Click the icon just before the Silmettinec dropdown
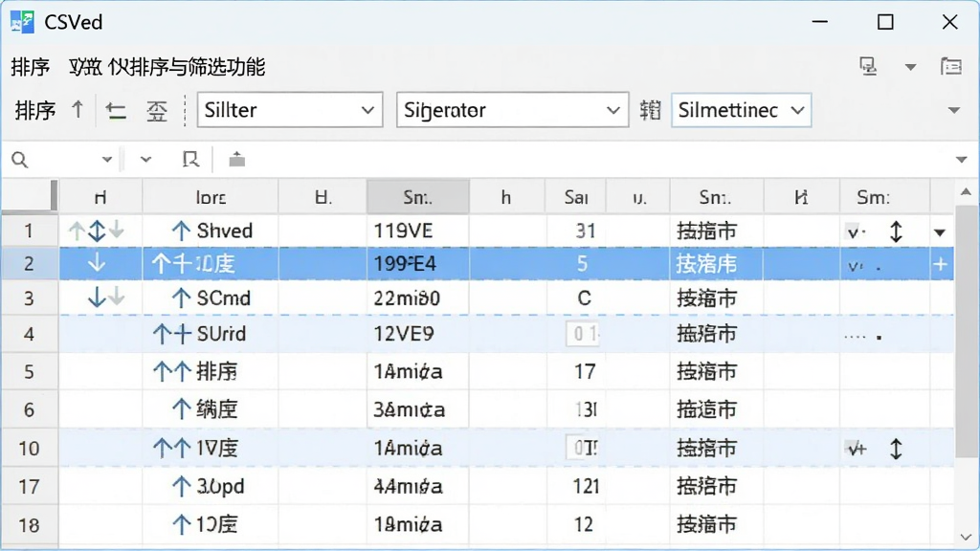Viewport: 980px width, 551px height. [x=650, y=111]
